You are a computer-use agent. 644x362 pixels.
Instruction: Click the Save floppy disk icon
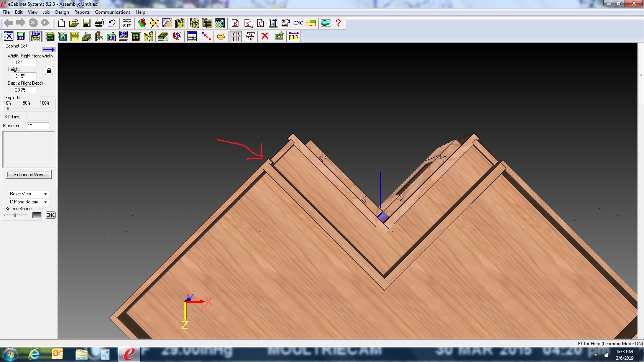click(x=87, y=23)
